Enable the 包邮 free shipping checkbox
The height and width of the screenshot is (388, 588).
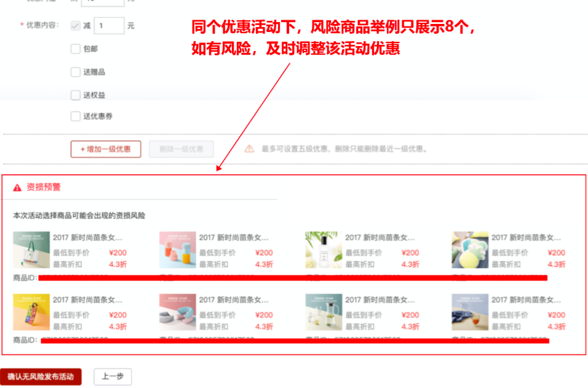point(76,49)
